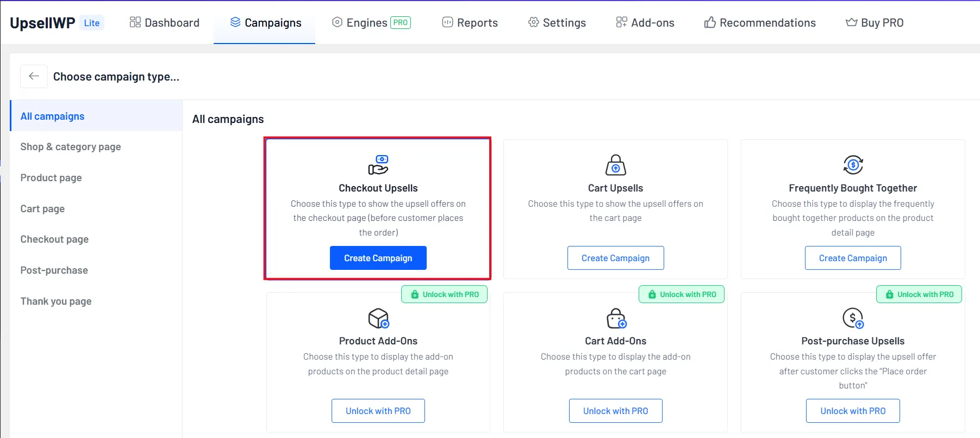Click the Cart Add-Ons bag-plus icon
The image size is (980, 438).
coord(616,318)
